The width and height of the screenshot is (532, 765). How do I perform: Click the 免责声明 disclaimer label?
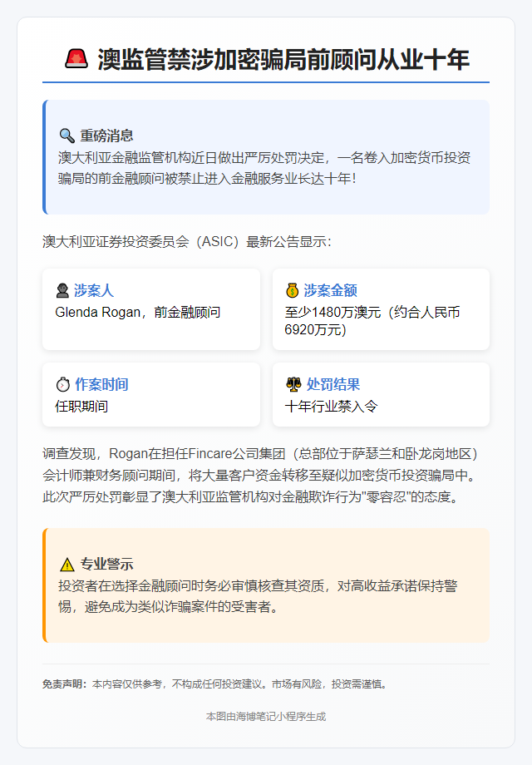point(65,684)
